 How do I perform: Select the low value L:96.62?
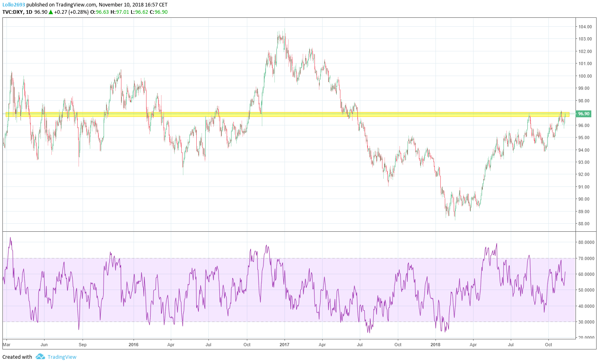(140, 12)
